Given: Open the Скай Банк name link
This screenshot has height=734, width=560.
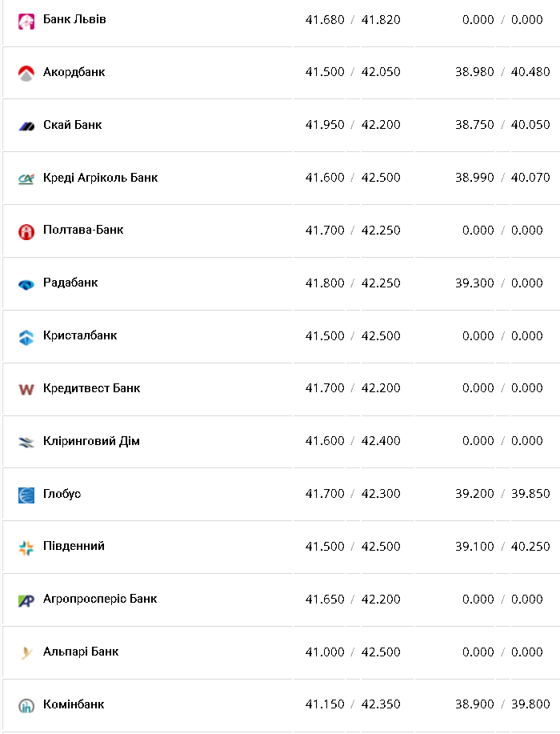Looking at the screenshot, I should click(x=73, y=125).
